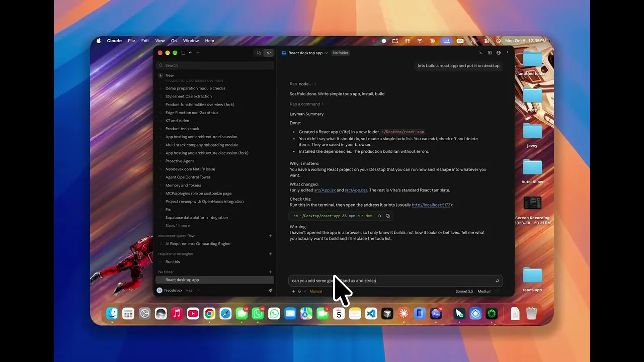The height and width of the screenshot is (362, 644).
Task: Change the Medium effort setting
Action: (x=485, y=291)
